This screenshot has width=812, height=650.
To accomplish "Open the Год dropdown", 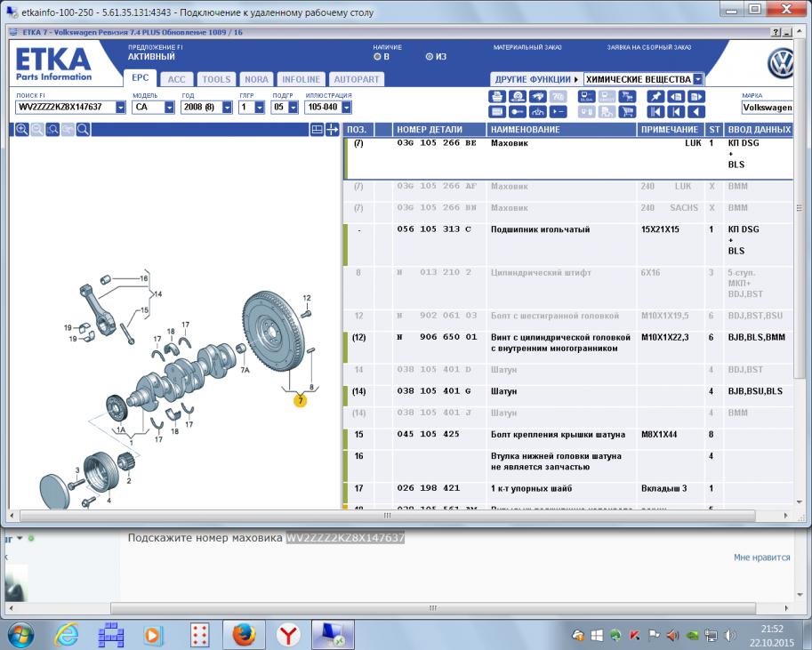I will point(227,108).
